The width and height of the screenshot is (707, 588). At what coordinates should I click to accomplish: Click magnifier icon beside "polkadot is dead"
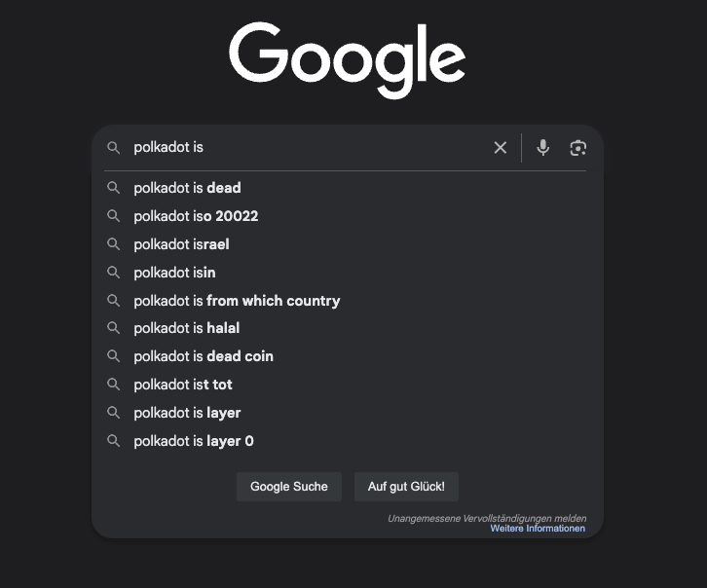pyautogui.click(x=114, y=188)
